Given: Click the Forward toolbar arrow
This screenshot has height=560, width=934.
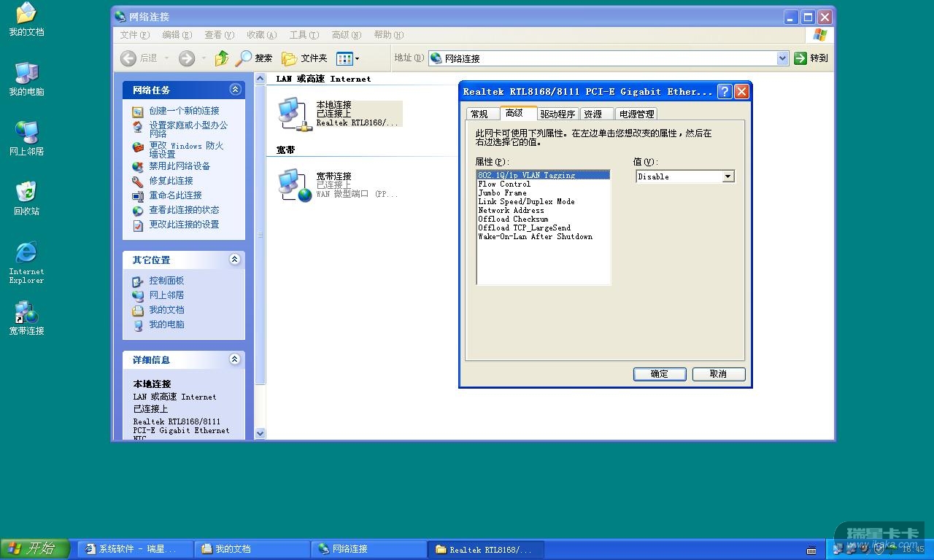Looking at the screenshot, I should [187, 58].
